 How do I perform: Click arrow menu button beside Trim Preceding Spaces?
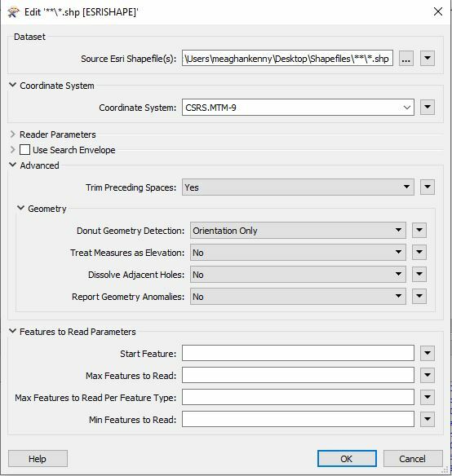tap(428, 187)
